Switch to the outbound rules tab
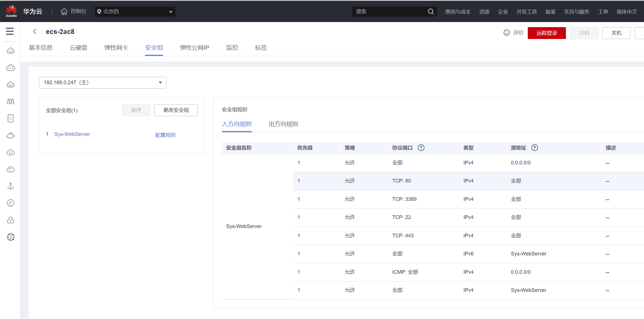 click(x=283, y=124)
